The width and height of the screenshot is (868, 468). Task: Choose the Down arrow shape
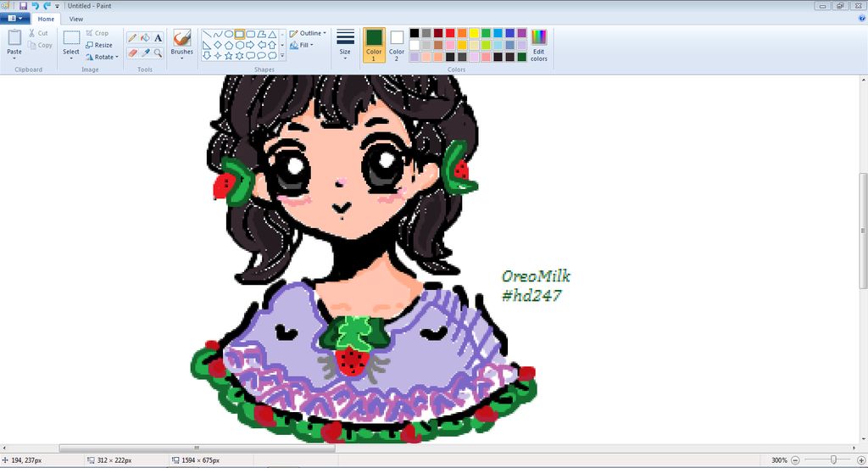[207, 56]
